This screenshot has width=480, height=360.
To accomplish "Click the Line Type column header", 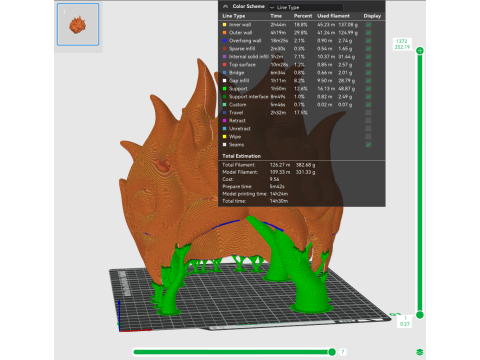I will [234, 16].
